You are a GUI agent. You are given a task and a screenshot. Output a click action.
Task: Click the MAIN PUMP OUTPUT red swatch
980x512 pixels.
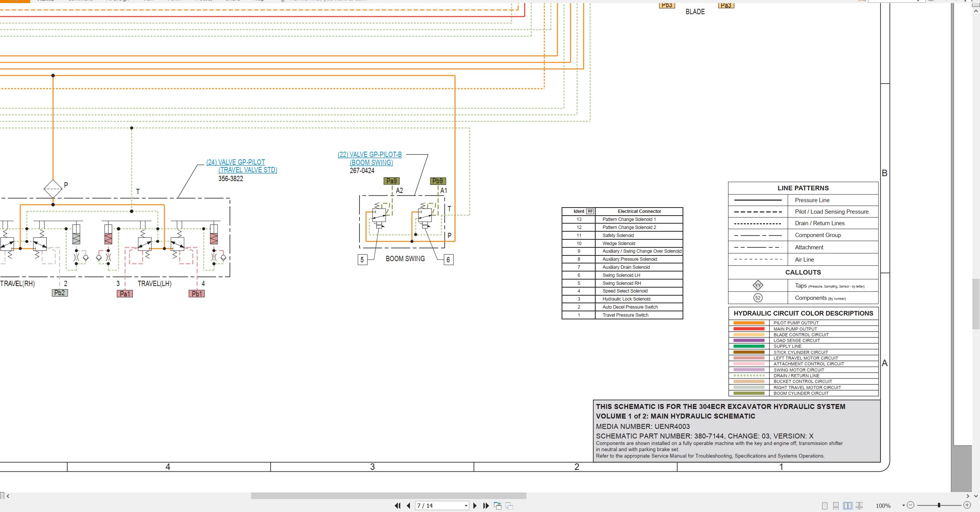point(749,329)
